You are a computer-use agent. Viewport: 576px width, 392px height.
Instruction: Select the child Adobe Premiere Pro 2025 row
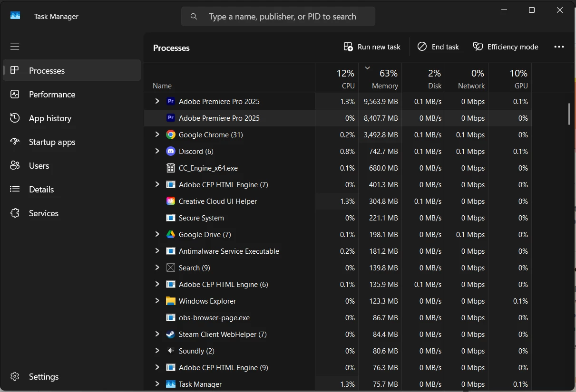click(338, 118)
